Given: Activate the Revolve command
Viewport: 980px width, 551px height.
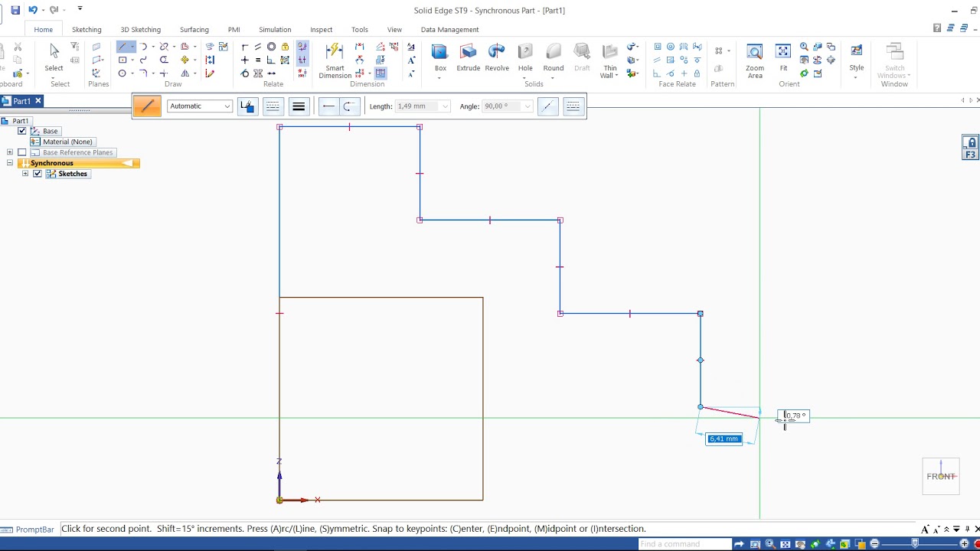Looking at the screenshot, I should coord(497,58).
